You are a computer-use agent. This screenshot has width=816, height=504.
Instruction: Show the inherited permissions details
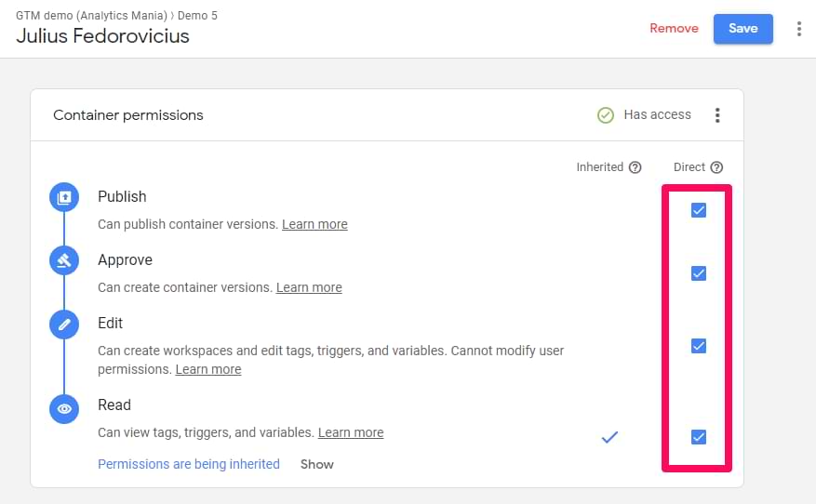[316, 464]
